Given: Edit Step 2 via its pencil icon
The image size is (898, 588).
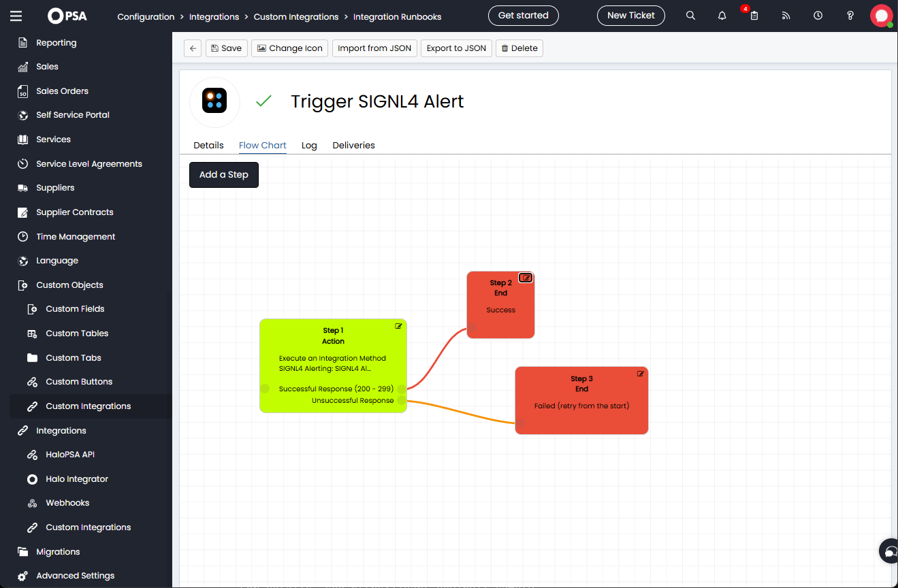Looking at the screenshot, I should click(x=526, y=278).
